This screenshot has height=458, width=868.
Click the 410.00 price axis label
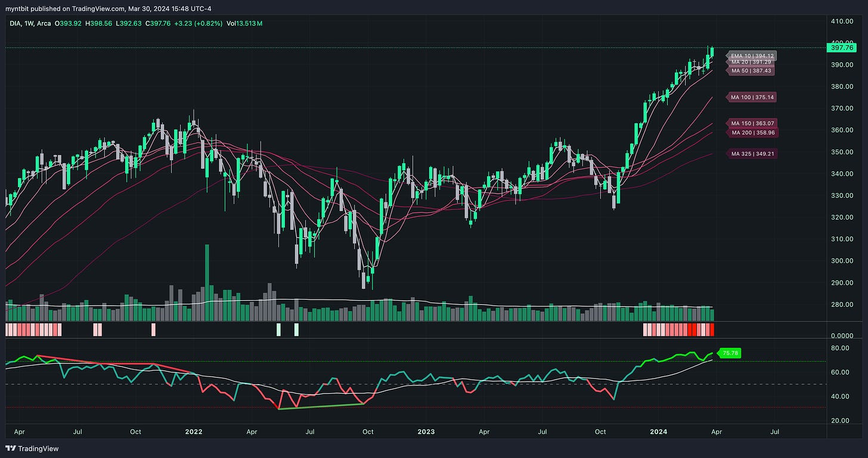coord(842,21)
